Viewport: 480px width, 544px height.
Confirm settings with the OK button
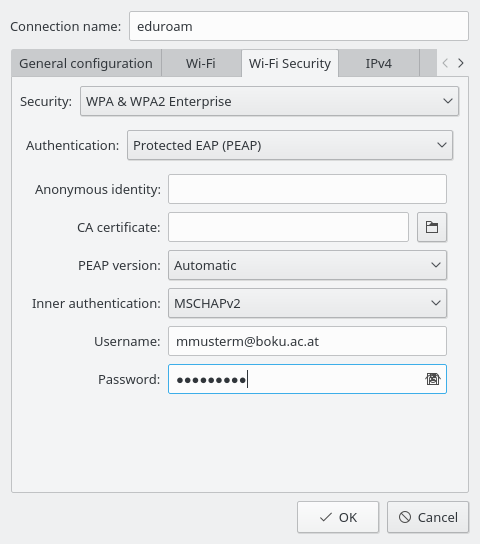[x=338, y=517]
